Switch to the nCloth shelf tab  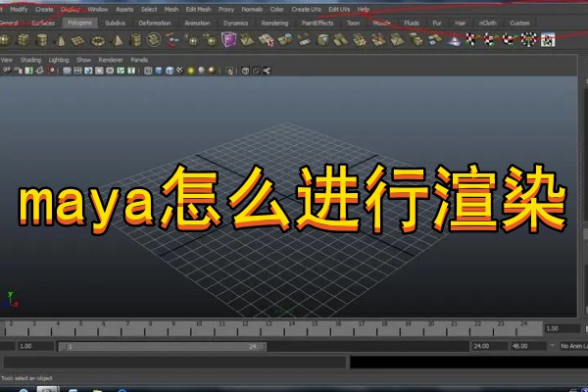[x=488, y=24]
